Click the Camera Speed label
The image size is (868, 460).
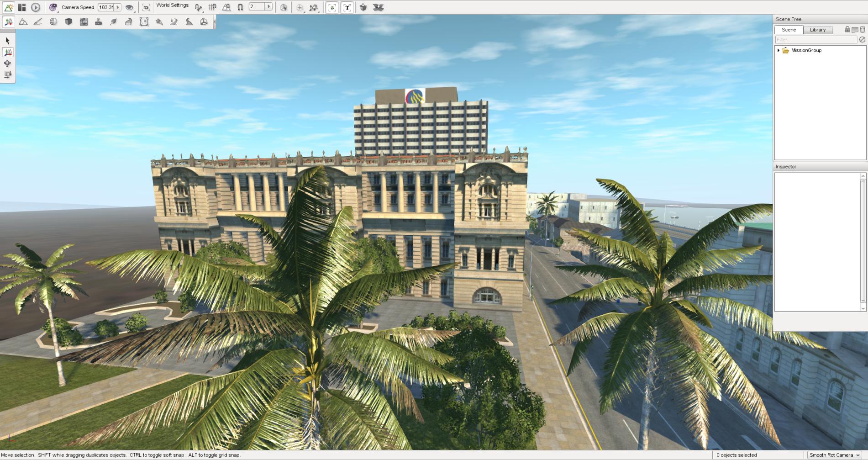78,7
